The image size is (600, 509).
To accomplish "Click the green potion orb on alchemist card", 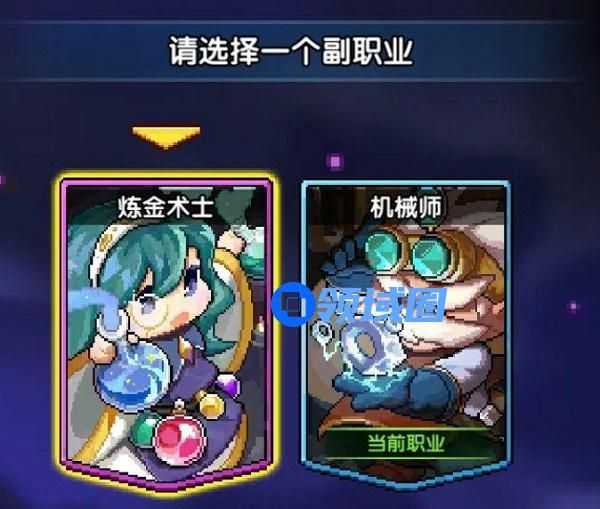I will (144, 431).
